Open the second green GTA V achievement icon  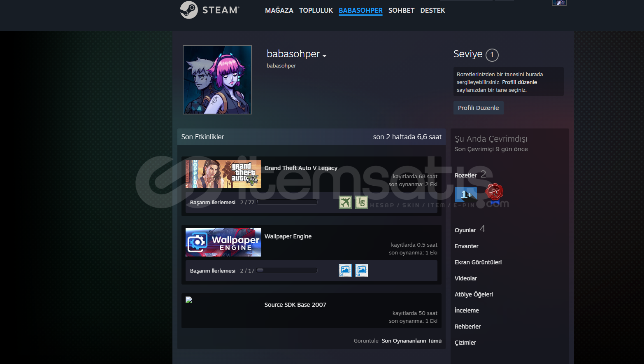point(362,202)
